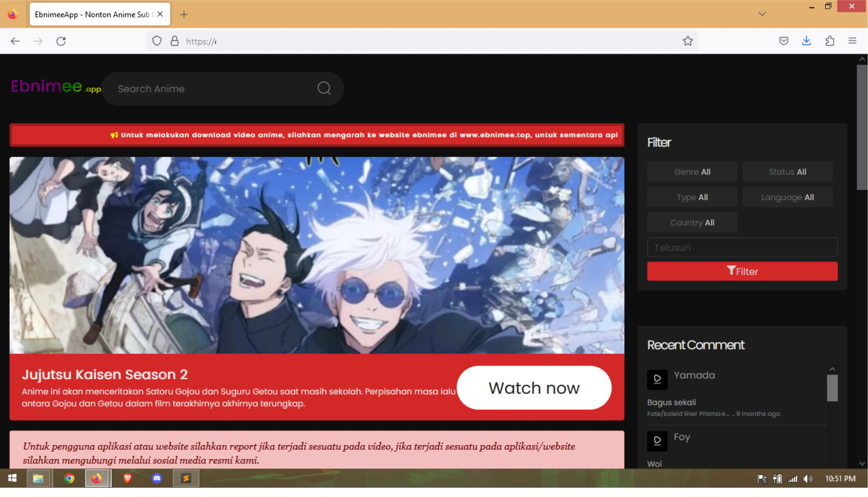Click the Jujutsu Kaisen banner image
Image resolution: width=868 pixels, height=497 pixels.
click(317, 255)
